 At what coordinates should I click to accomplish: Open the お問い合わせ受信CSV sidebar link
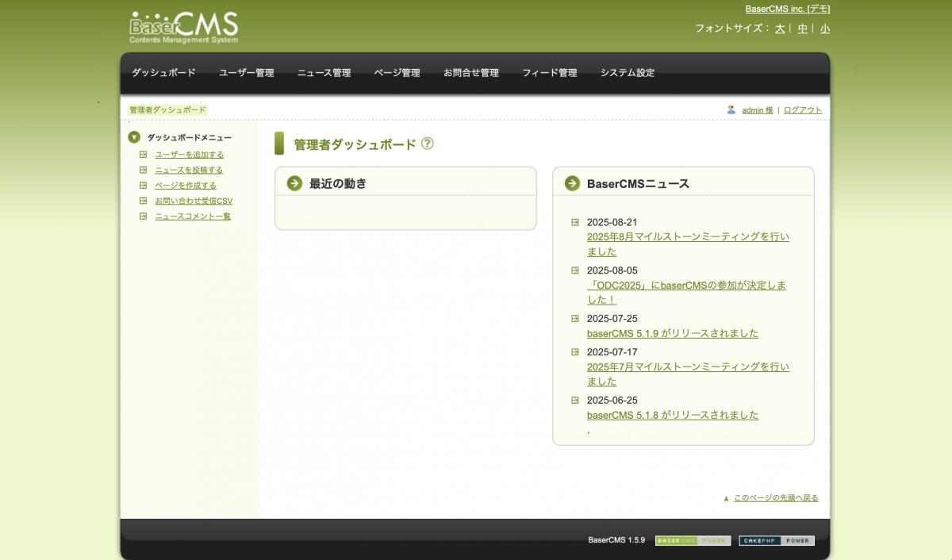point(194,201)
